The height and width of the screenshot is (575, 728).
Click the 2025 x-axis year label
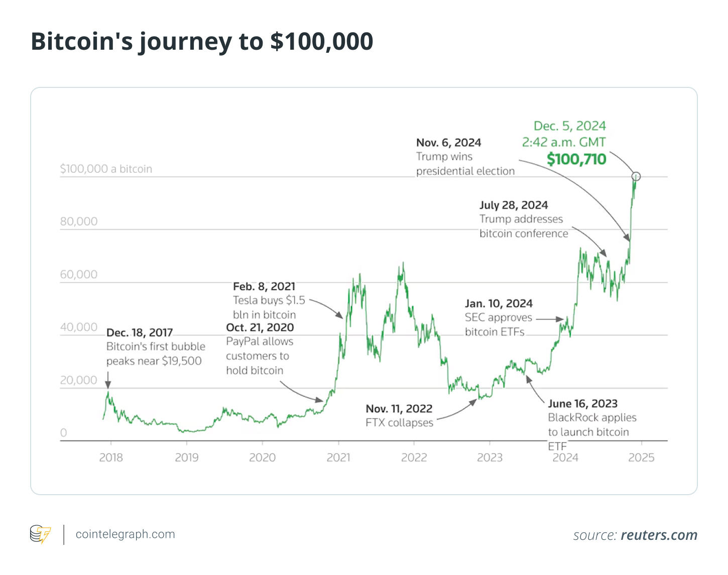point(641,457)
